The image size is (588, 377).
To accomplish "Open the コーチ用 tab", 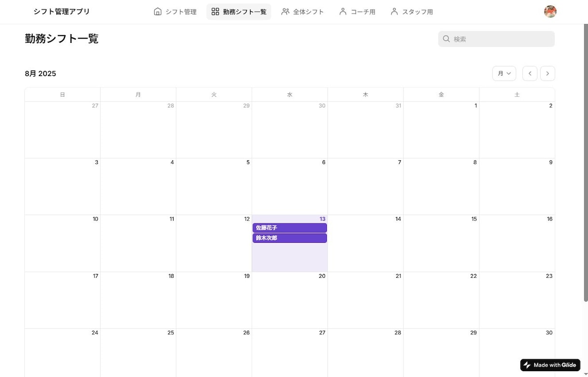I will tap(357, 12).
